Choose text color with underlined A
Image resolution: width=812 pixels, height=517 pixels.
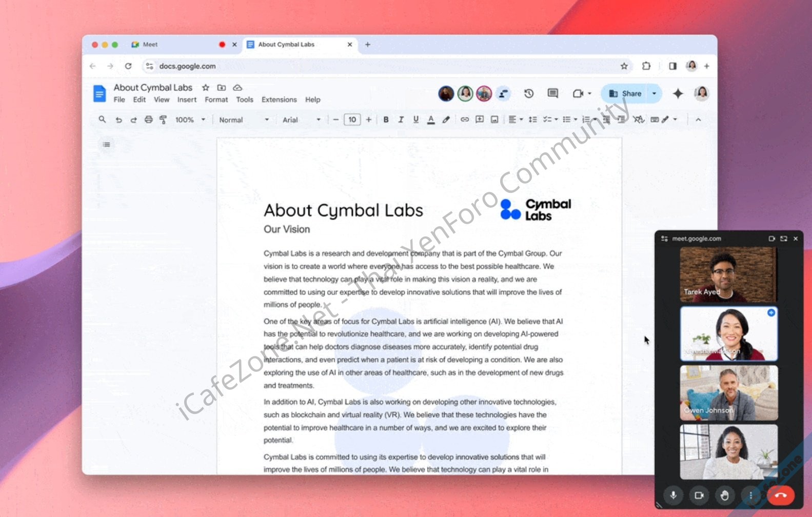point(431,120)
